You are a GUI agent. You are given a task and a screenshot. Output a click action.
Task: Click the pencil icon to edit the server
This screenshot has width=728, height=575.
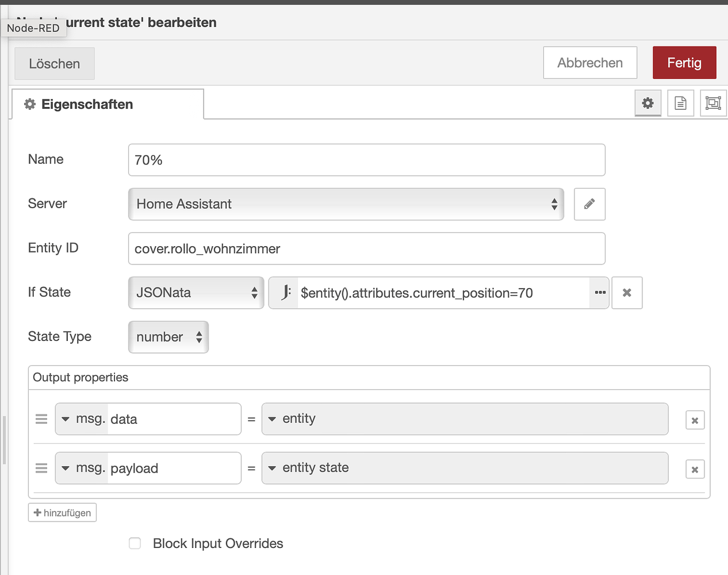tap(589, 204)
